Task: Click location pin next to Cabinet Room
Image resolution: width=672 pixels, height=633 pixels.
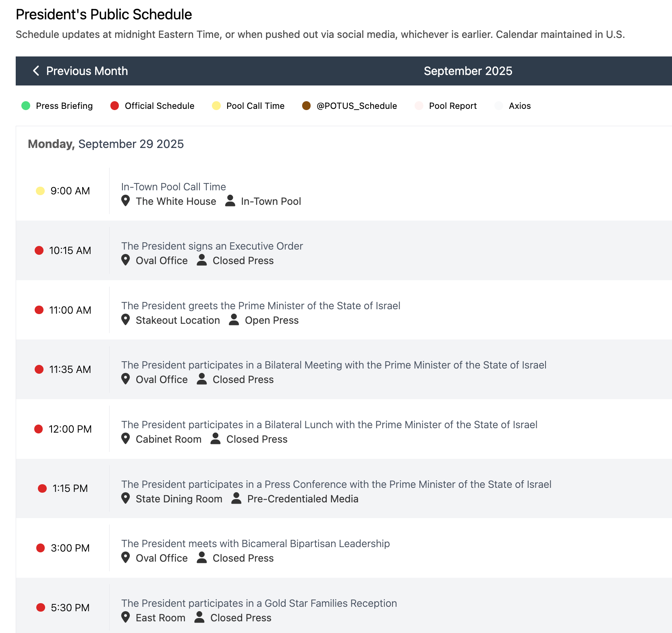Action: (x=125, y=439)
